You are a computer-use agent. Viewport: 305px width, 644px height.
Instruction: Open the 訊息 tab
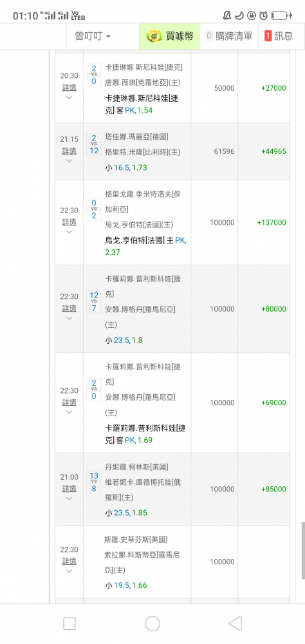279,36
